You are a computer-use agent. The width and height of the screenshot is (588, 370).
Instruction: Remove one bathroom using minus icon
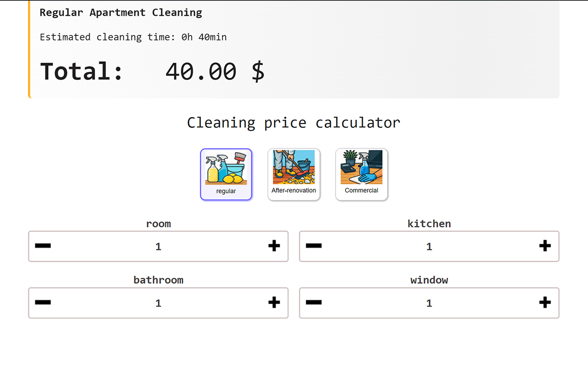pos(43,303)
